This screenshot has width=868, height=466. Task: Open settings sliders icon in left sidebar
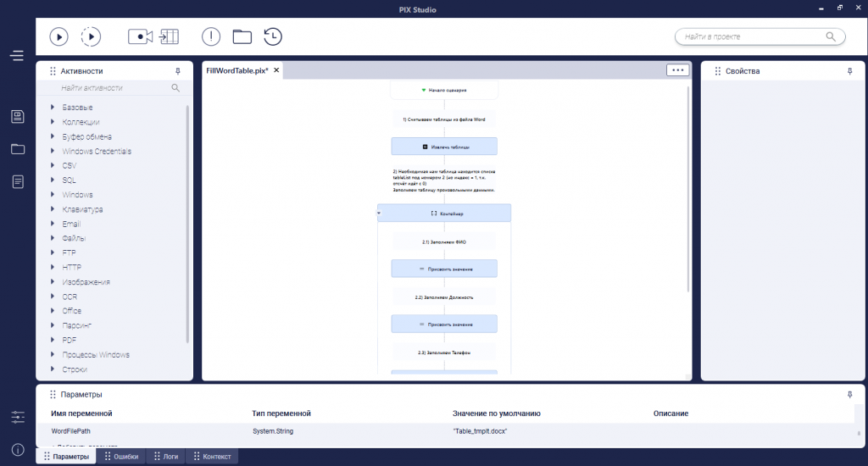(x=17, y=417)
